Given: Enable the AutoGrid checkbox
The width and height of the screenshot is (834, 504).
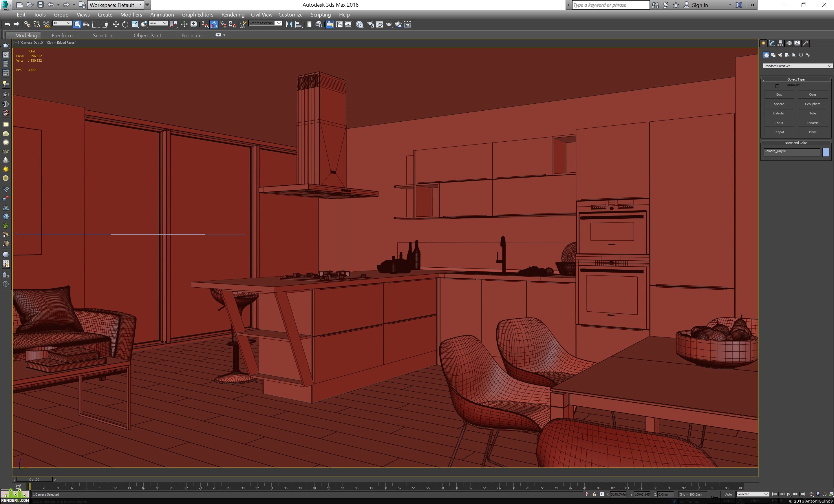Looking at the screenshot, I should [x=777, y=86].
